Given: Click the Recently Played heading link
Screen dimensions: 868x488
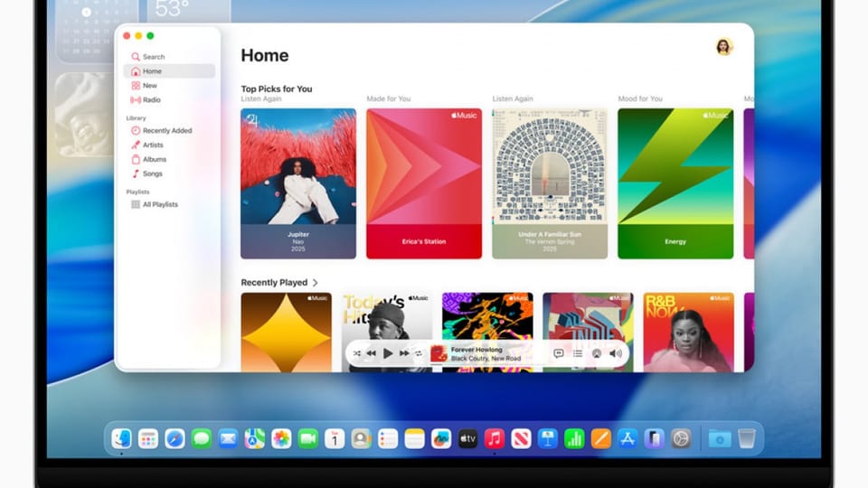Looking at the screenshot, I should [x=274, y=283].
